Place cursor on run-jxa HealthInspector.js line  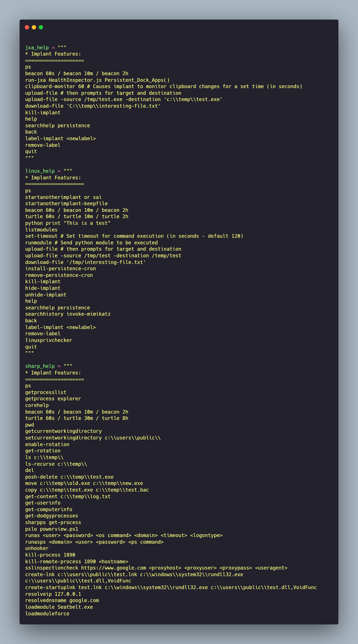click(x=97, y=80)
